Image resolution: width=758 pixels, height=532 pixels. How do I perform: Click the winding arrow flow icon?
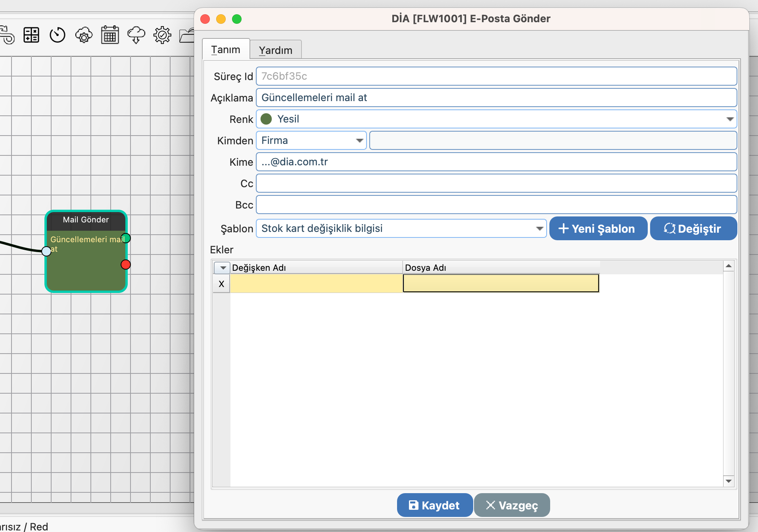(7, 35)
